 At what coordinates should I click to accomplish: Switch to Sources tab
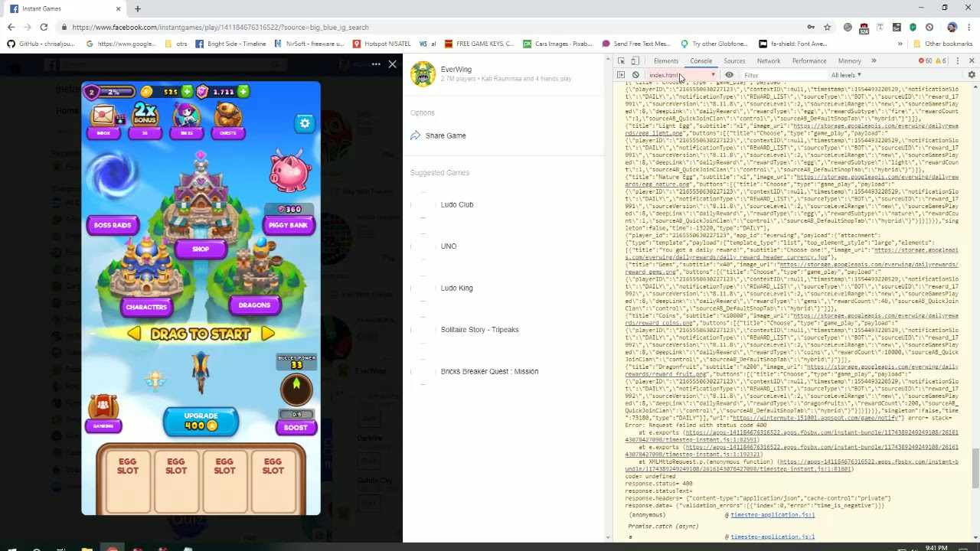pos(734,61)
